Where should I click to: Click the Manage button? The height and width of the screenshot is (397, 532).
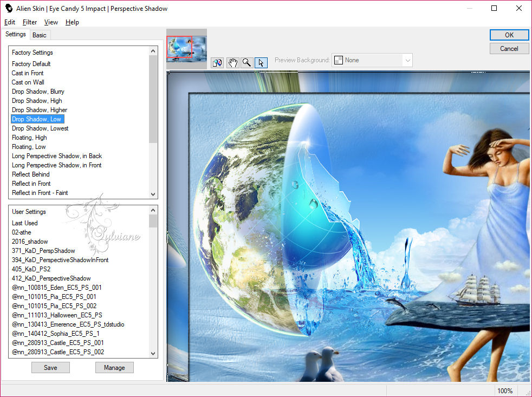(x=114, y=367)
